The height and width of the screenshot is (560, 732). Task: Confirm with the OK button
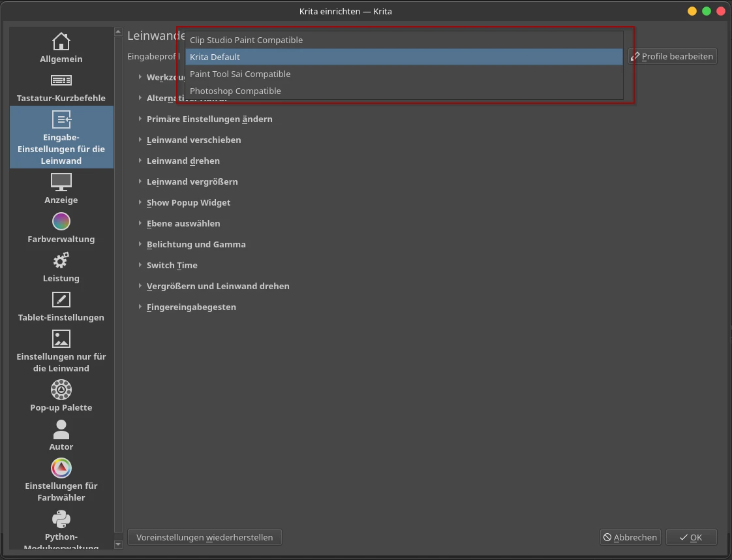691,537
